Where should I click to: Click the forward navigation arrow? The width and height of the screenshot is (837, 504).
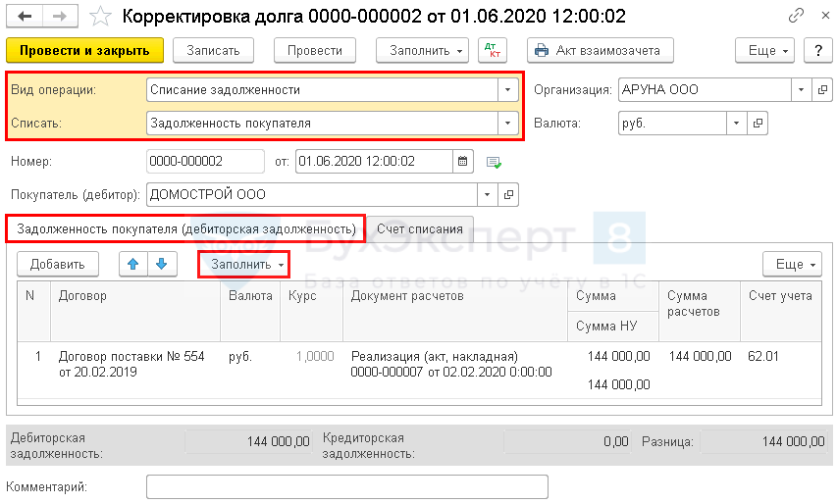pyautogui.click(x=59, y=17)
